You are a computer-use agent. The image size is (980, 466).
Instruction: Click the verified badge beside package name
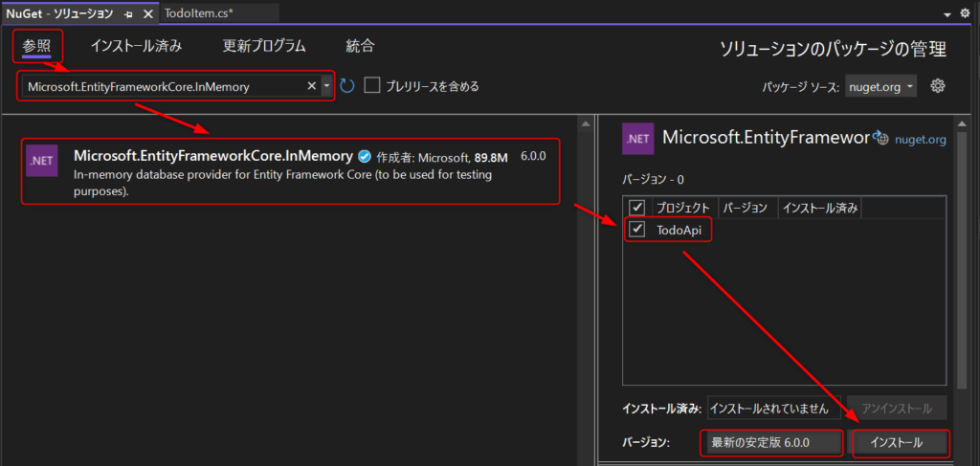(364, 156)
